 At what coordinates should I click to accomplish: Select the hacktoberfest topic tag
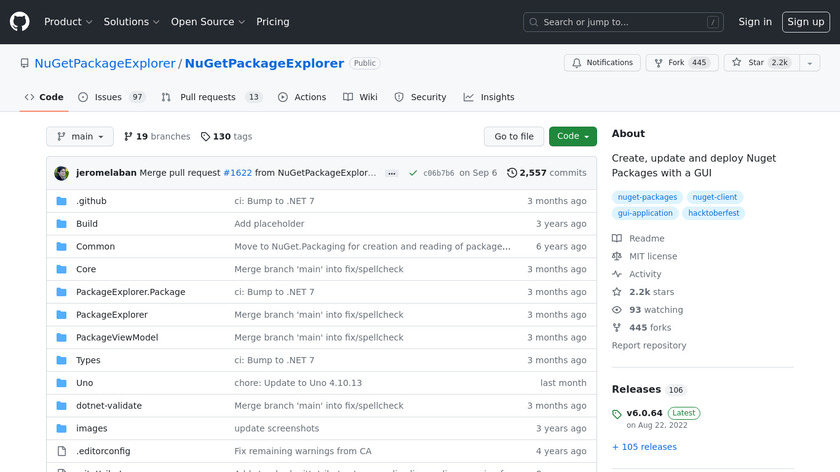[714, 213]
